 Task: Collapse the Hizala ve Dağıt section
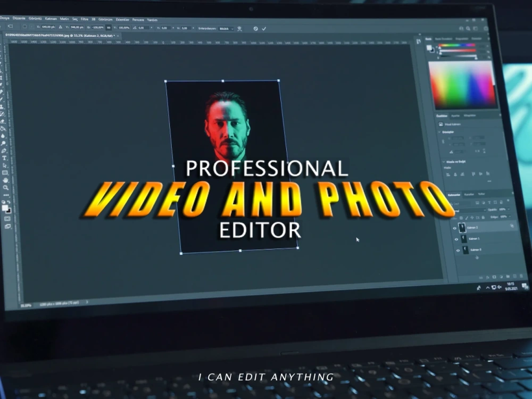444,162
